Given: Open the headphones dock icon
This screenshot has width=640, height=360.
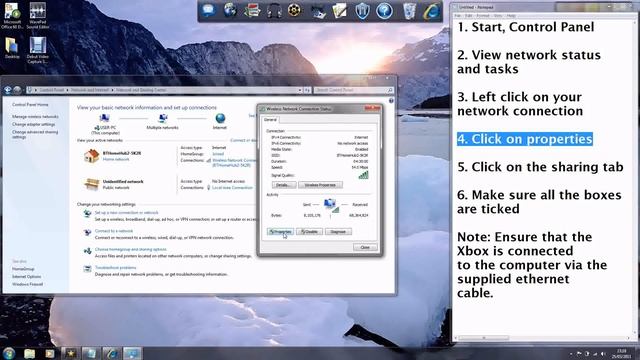Looking at the screenshot, I should point(274,11).
